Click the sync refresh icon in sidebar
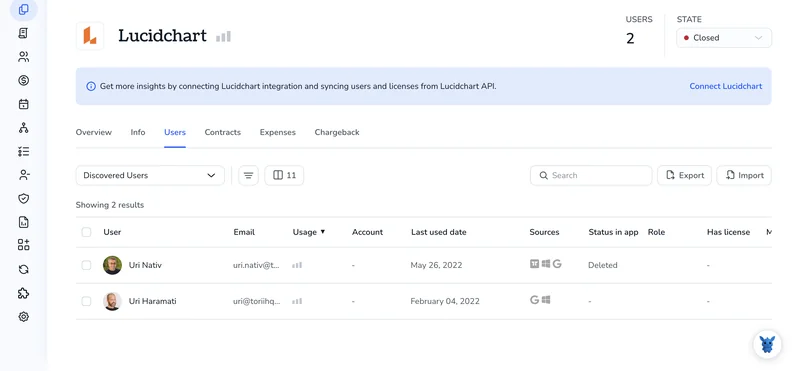 click(x=23, y=269)
